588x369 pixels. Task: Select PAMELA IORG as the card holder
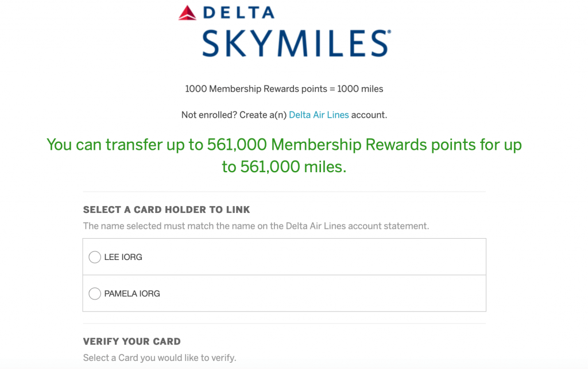coord(95,293)
